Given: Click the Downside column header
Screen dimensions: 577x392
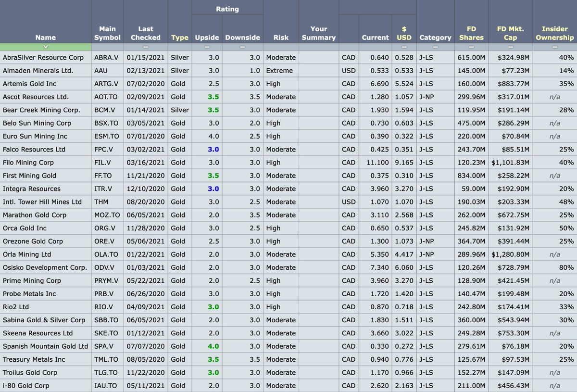Looking at the screenshot, I should tap(242, 38).
